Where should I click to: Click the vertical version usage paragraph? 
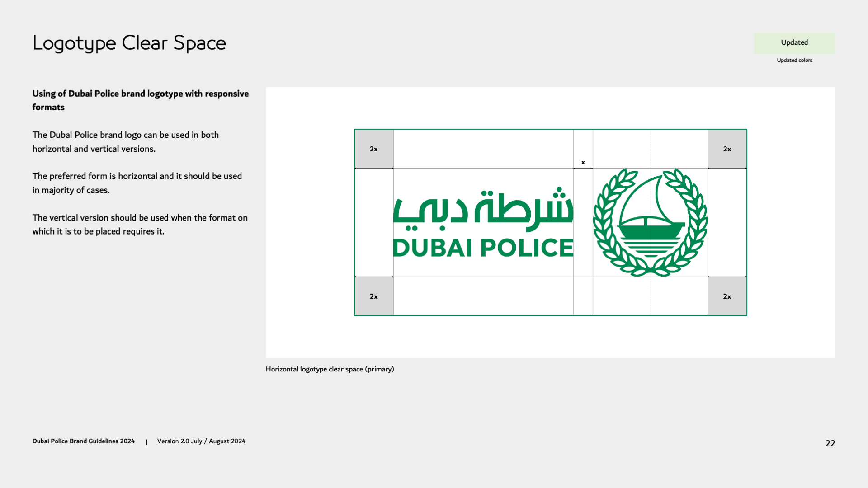pyautogui.click(x=139, y=225)
